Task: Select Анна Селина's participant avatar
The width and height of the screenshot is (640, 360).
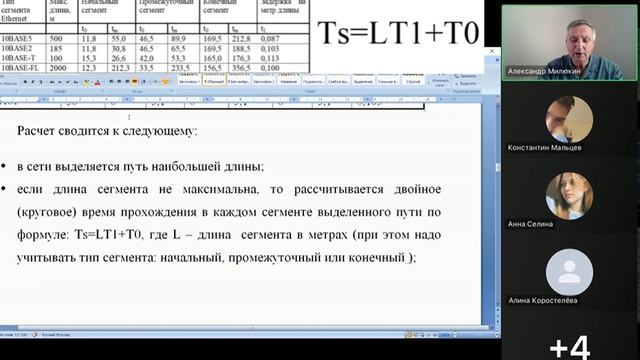Action: [x=569, y=196]
